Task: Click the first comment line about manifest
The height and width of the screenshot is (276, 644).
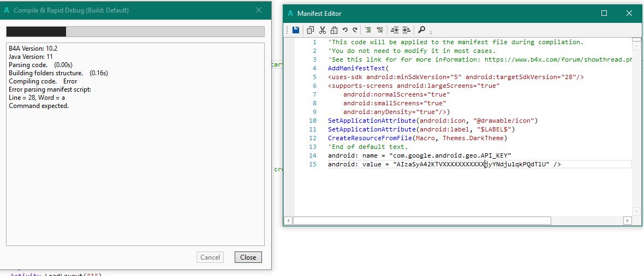Action: (x=456, y=43)
